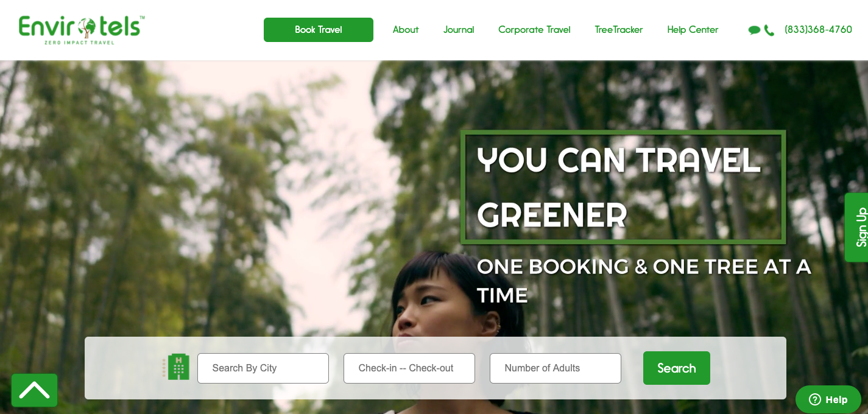Call the (833)368-4760 phone number link
The width and height of the screenshot is (868, 414).
818,30
